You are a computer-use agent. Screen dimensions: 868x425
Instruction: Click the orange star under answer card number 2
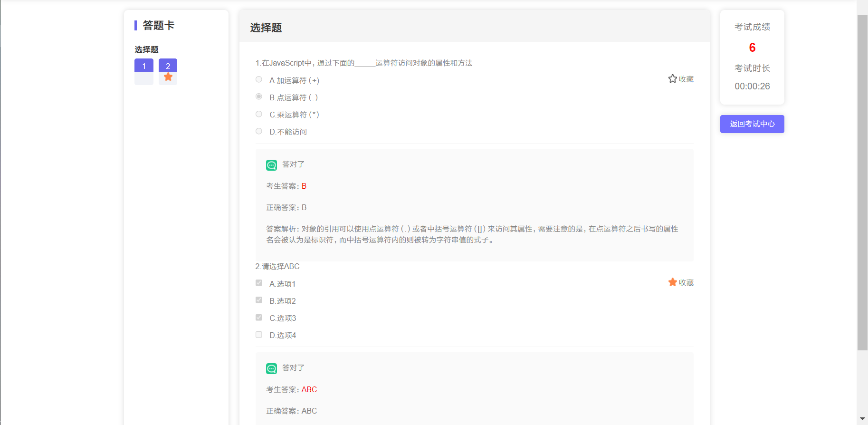click(x=168, y=77)
